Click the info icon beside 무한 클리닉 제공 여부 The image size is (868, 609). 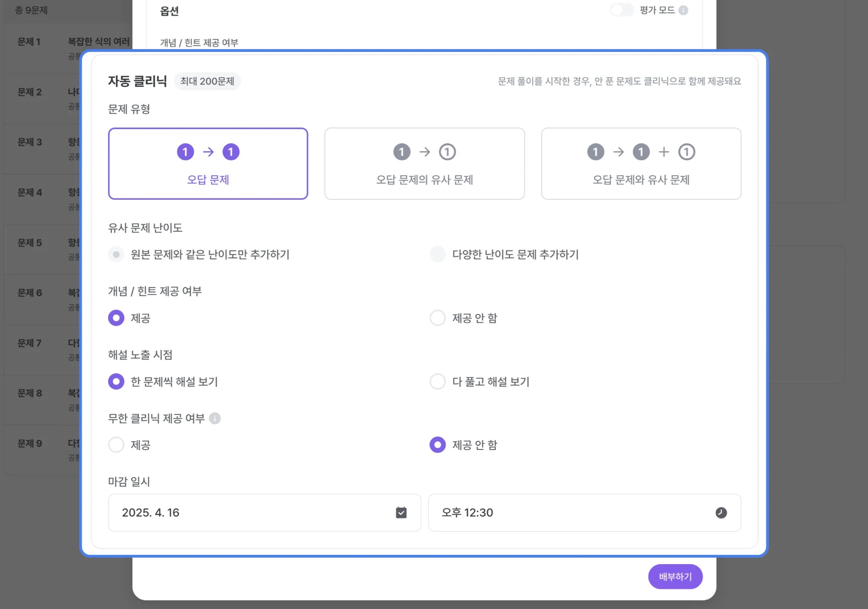tap(215, 419)
